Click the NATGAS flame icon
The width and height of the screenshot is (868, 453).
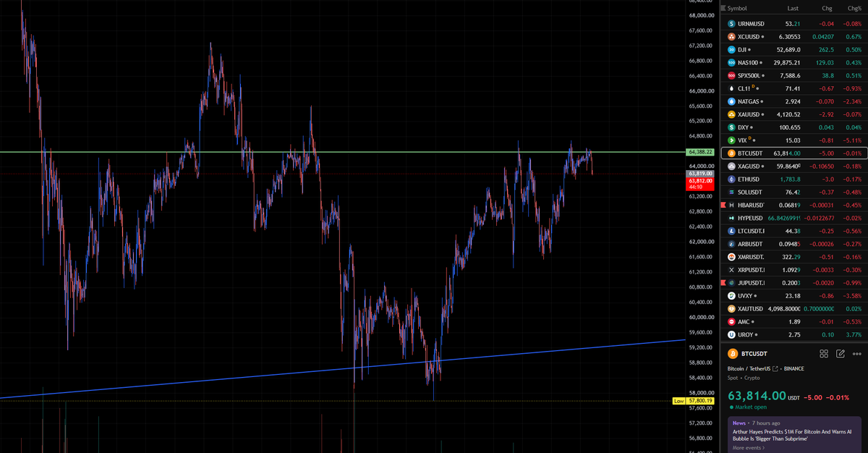click(731, 102)
